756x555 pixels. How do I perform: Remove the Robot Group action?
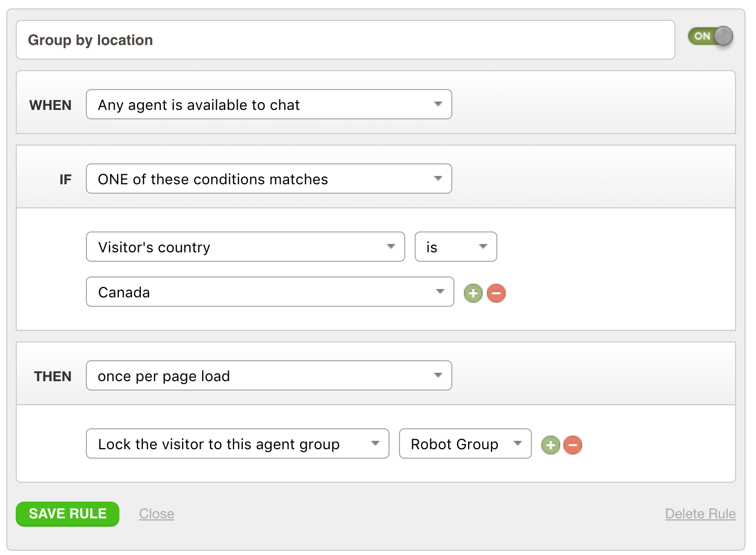[573, 445]
